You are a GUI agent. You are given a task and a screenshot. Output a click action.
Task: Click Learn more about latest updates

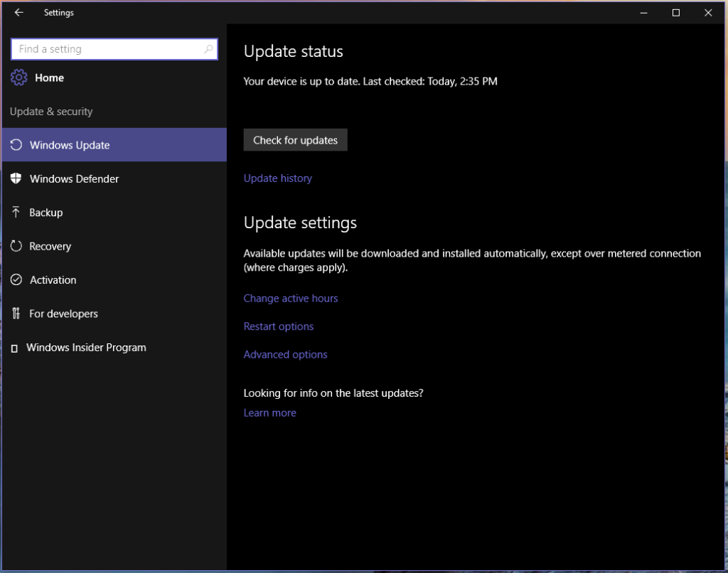269,413
